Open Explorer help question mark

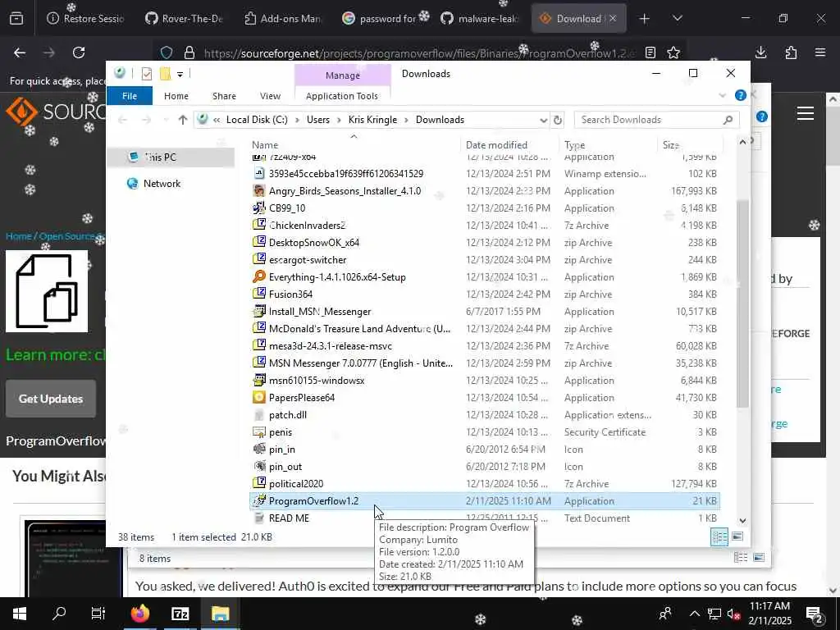coord(741,95)
